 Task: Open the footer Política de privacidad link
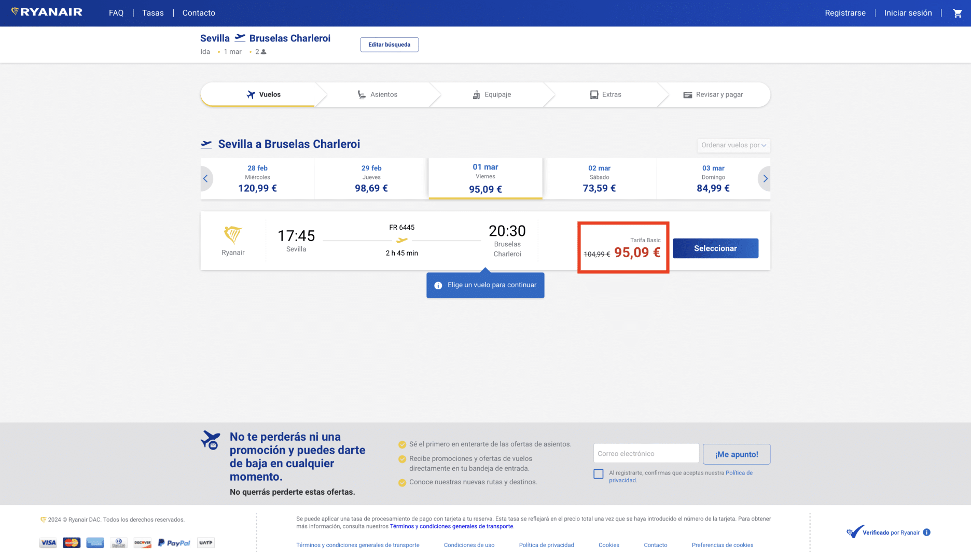[x=547, y=545]
